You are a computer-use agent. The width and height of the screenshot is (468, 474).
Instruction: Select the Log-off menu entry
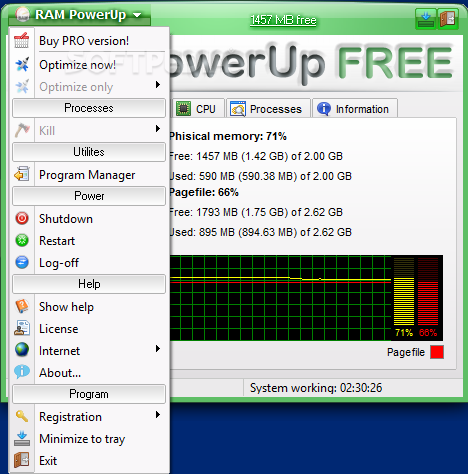(x=89, y=263)
